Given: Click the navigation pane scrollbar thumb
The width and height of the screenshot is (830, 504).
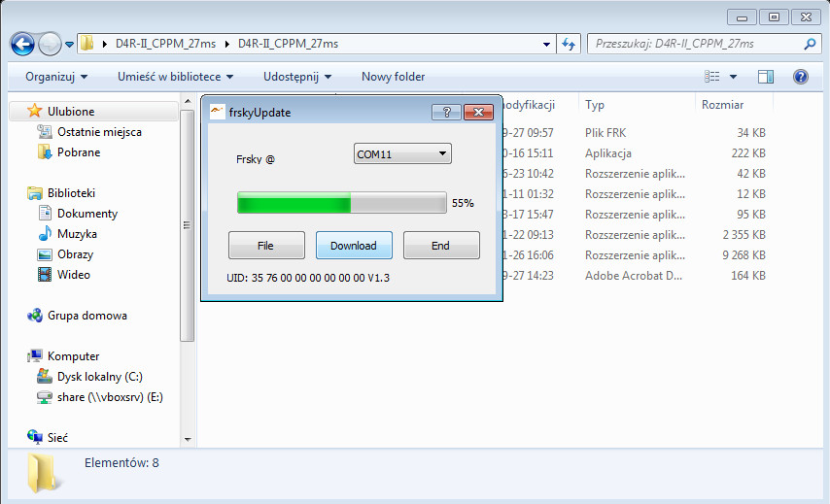Looking at the screenshot, I should click(x=188, y=225).
